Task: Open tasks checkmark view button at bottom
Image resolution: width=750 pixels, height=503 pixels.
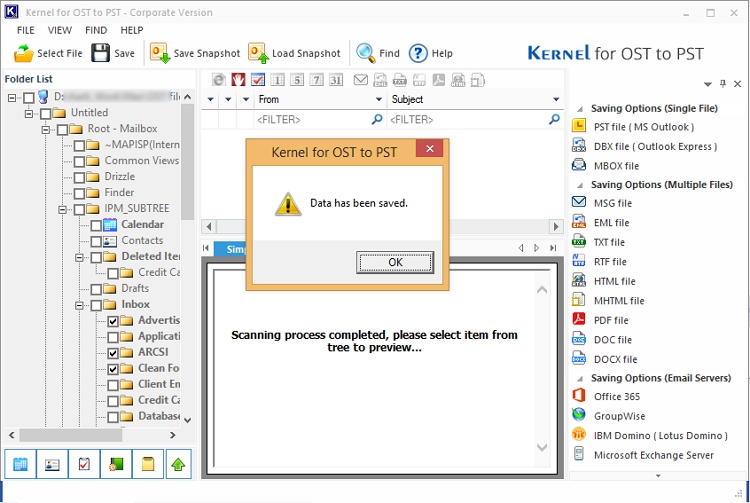Action: (x=84, y=464)
